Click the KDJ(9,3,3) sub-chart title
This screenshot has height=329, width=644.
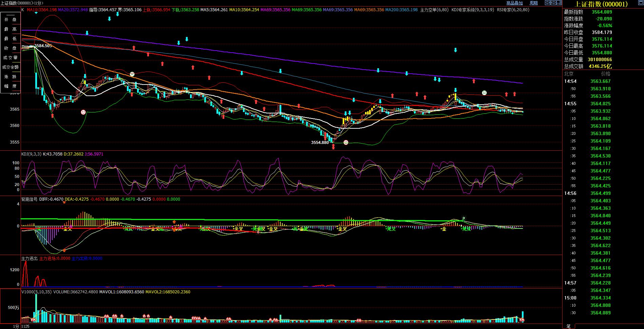31,154
